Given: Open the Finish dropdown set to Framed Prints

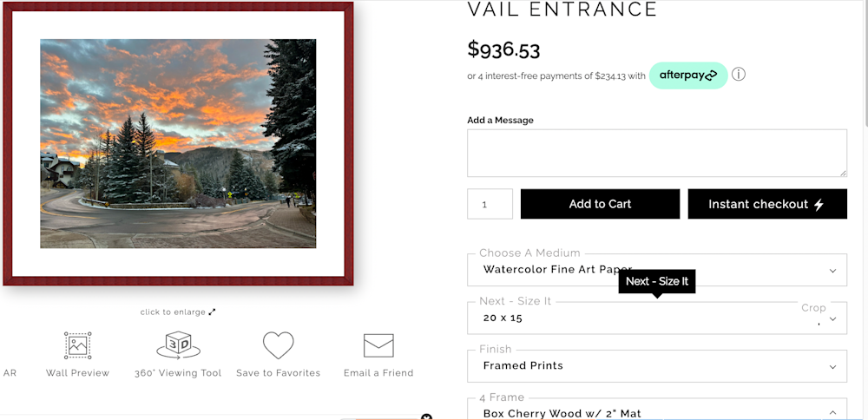Looking at the screenshot, I should click(656, 365).
